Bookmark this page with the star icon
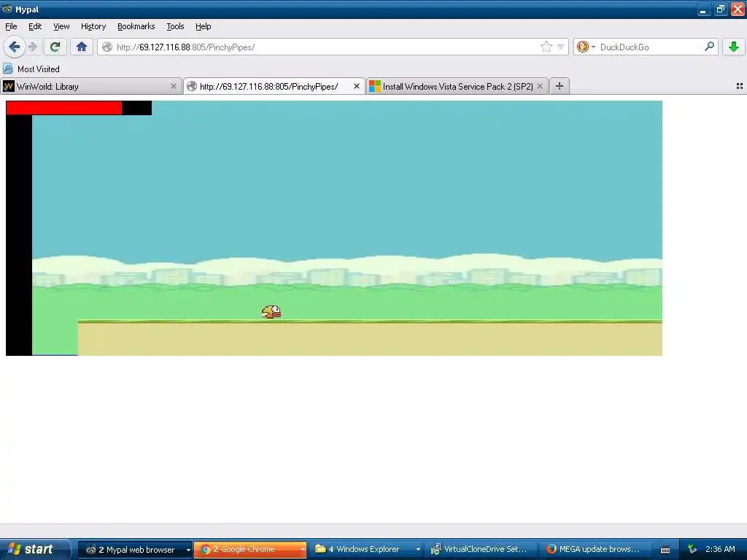This screenshot has height=560, width=747. click(x=546, y=47)
